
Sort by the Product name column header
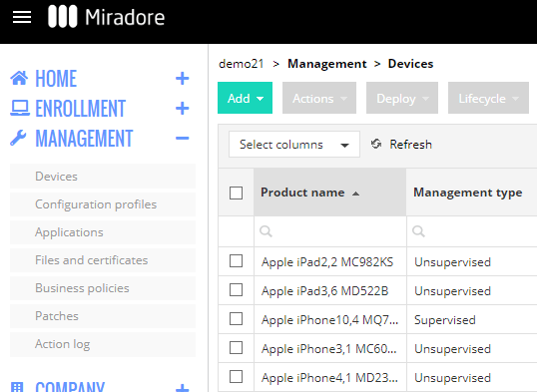[329, 193]
